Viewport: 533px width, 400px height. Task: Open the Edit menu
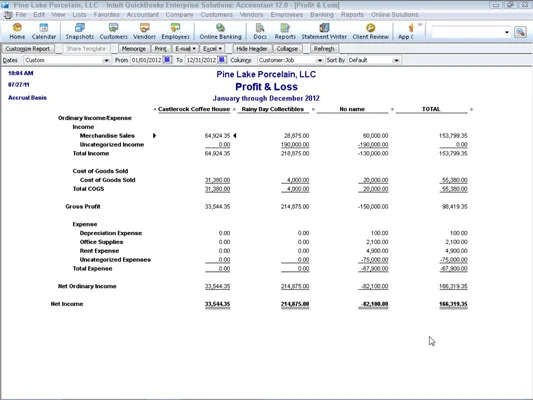(39, 15)
